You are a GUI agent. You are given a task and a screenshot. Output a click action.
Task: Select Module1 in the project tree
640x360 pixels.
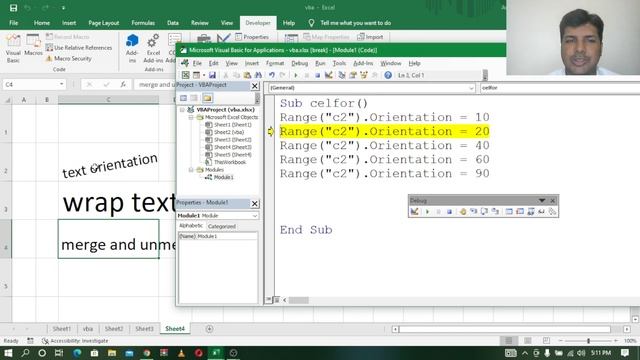[223, 177]
